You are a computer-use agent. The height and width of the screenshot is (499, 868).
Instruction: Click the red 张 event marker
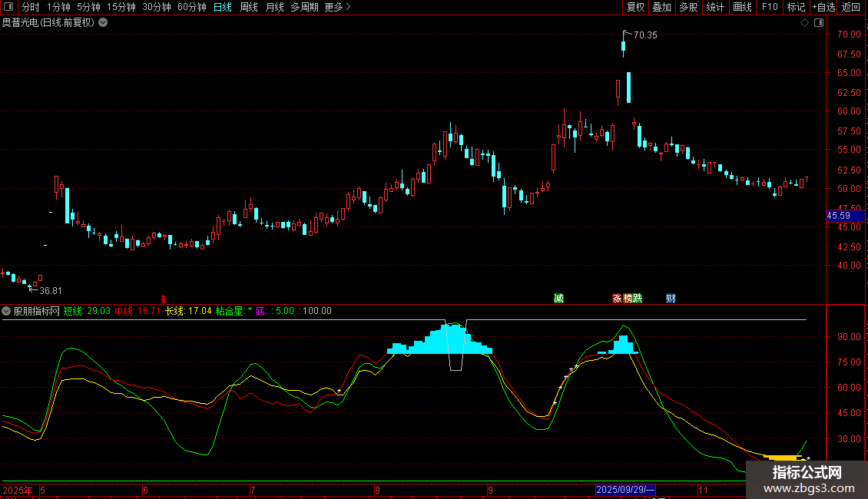pos(618,299)
